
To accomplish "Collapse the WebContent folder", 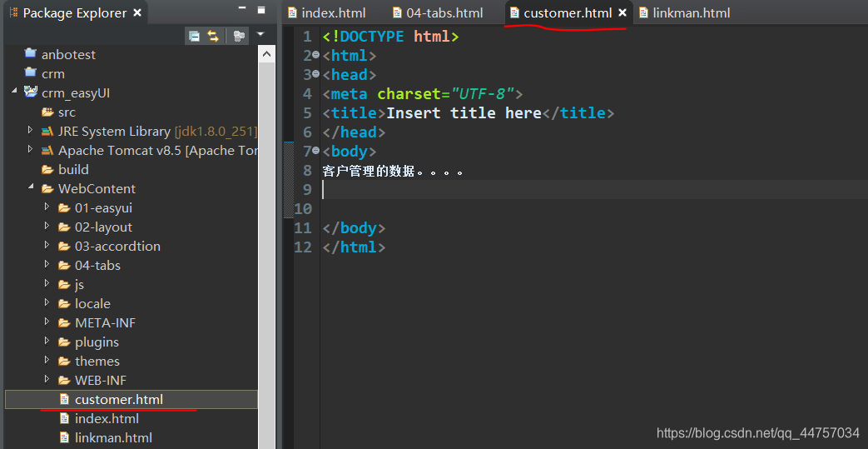I will pyautogui.click(x=31, y=187).
